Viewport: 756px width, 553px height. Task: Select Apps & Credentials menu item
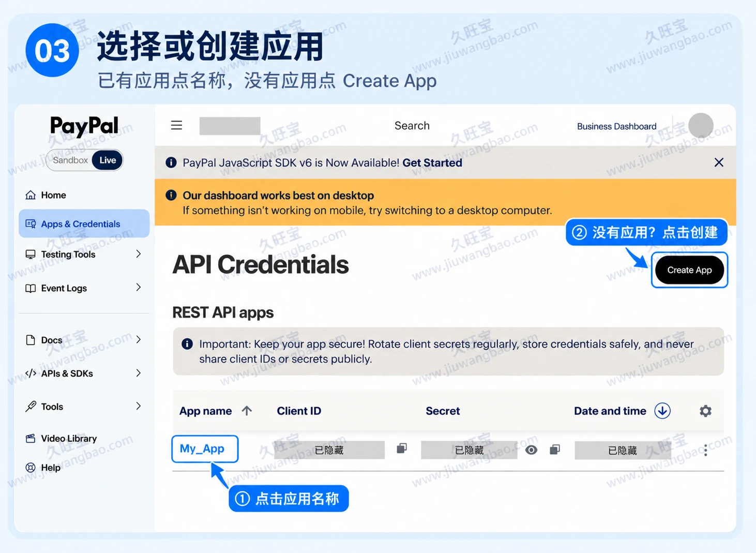coord(84,223)
